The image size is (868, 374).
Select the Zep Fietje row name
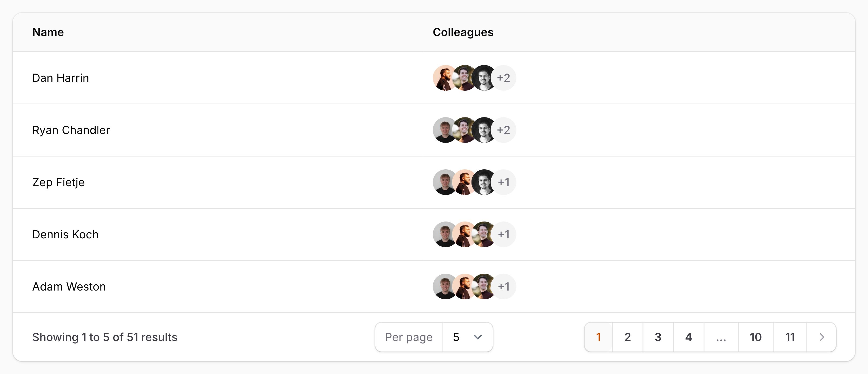coord(59,182)
